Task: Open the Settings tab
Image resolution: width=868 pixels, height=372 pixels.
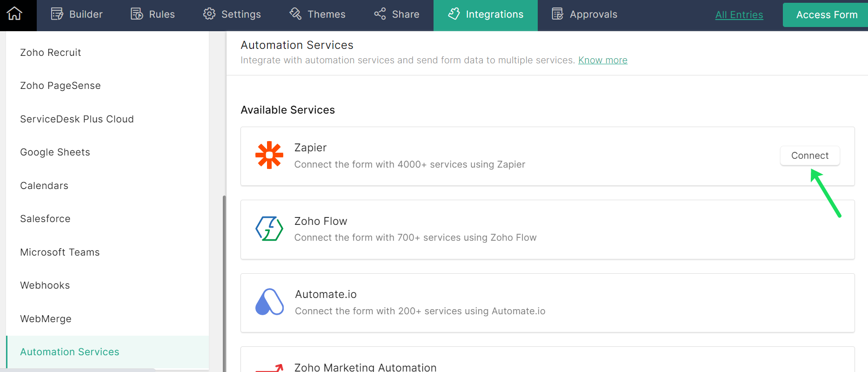Action: coord(232,14)
